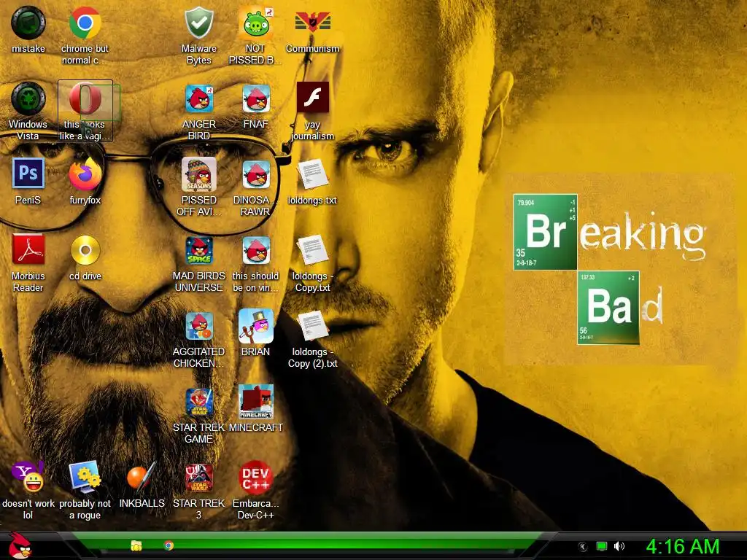The image size is (747, 560).
Task: Select the FNAF red bird icon
Action: tap(256, 98)
